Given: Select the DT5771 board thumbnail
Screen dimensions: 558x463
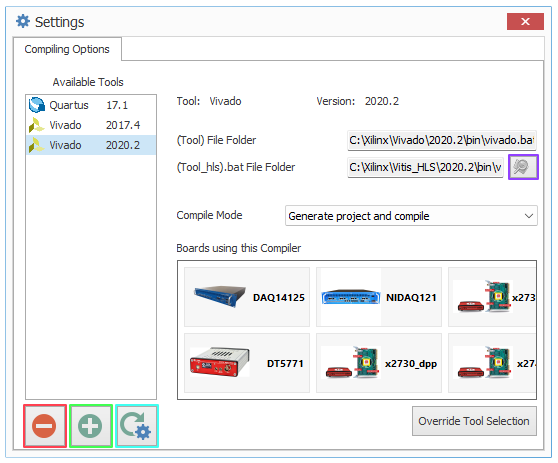Looking at the screenshot, I should (247, 363).
